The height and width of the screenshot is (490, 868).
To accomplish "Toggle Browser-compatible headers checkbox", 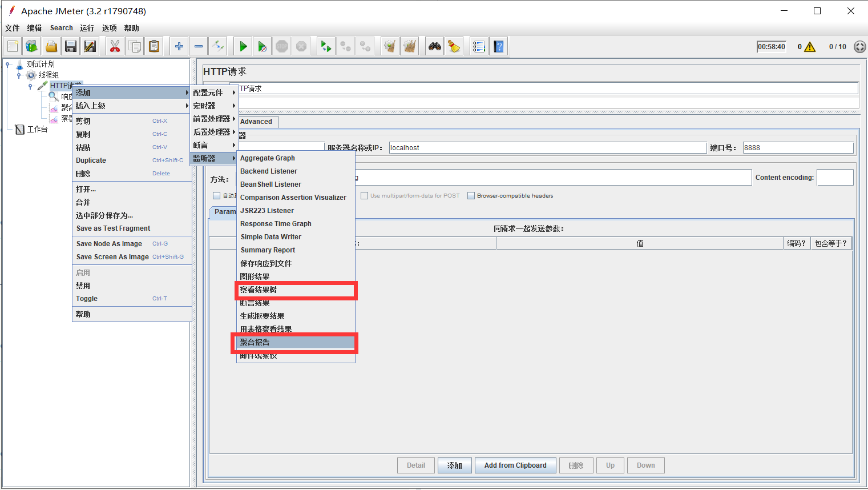I will pyautogui.click(x=471, y=195).
